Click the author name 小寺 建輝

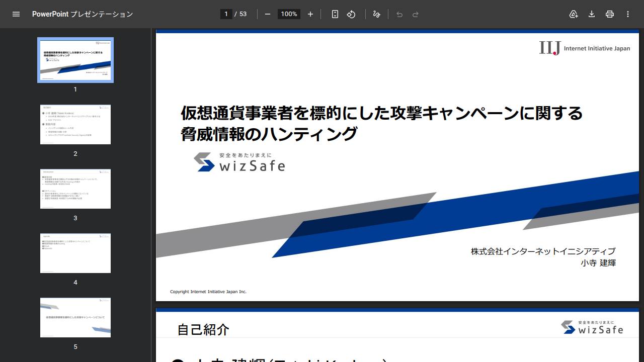(x=598, y=263)
